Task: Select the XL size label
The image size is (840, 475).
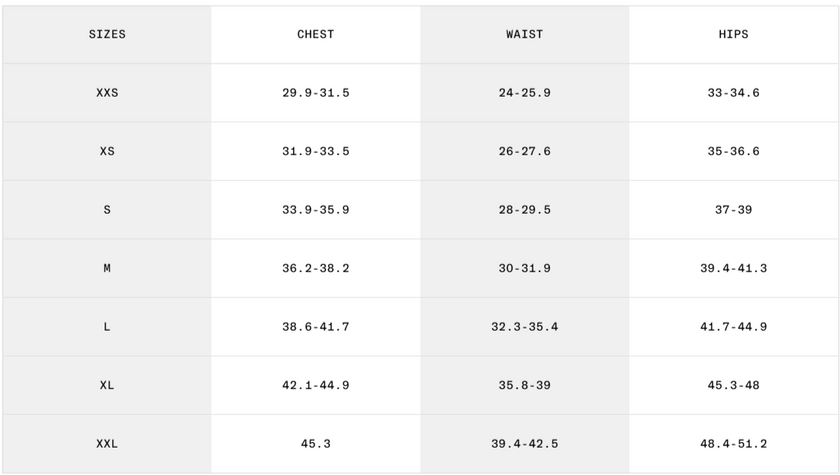Action: (107, 386)
